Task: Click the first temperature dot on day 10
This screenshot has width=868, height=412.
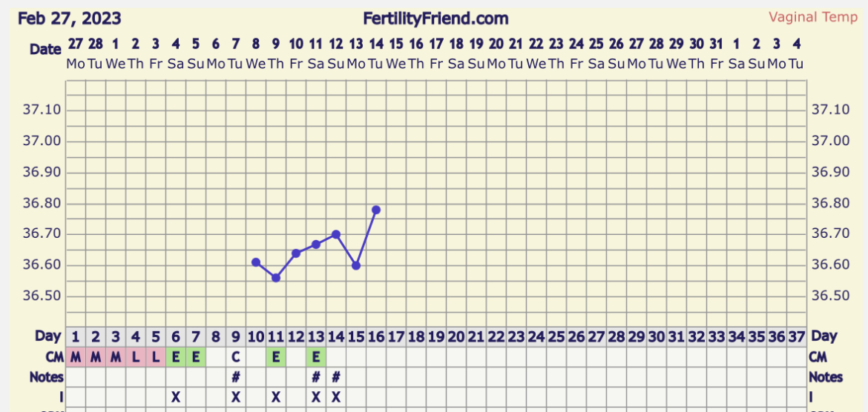Action: coord(256,262)
